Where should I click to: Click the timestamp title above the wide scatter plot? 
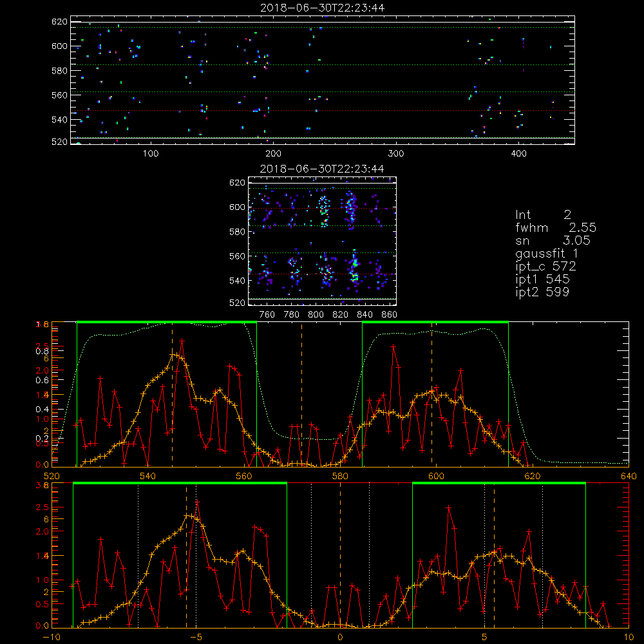click(x=322, y=8)
